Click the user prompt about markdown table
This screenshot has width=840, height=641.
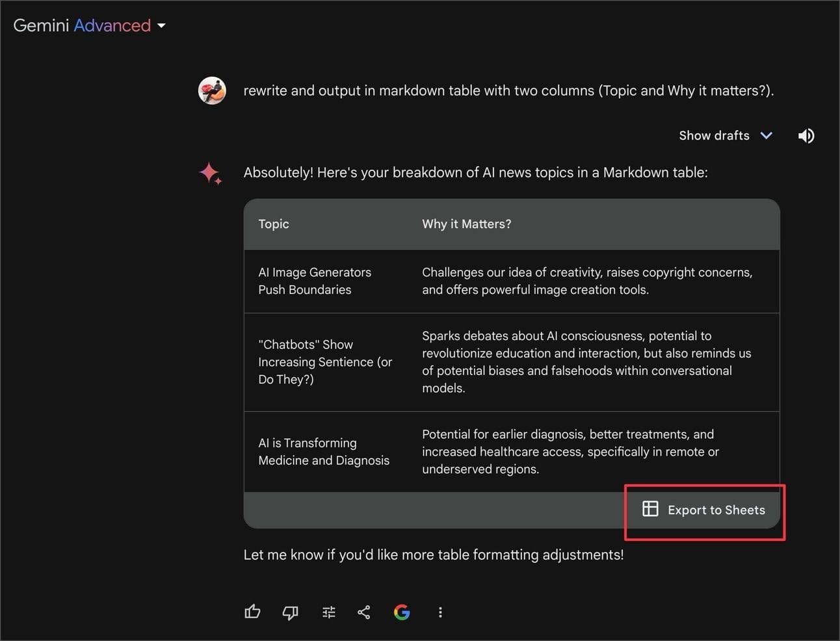tap(508, 90)
